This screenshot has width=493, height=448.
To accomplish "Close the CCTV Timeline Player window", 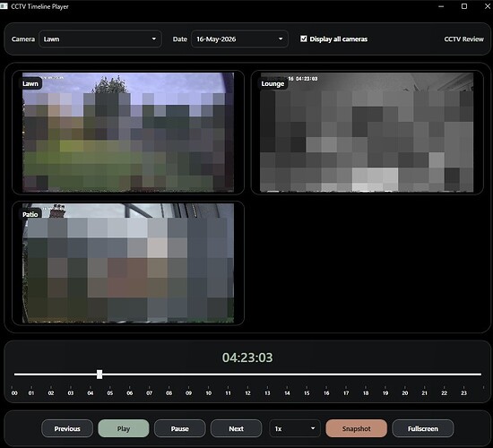I will (488, 6).
